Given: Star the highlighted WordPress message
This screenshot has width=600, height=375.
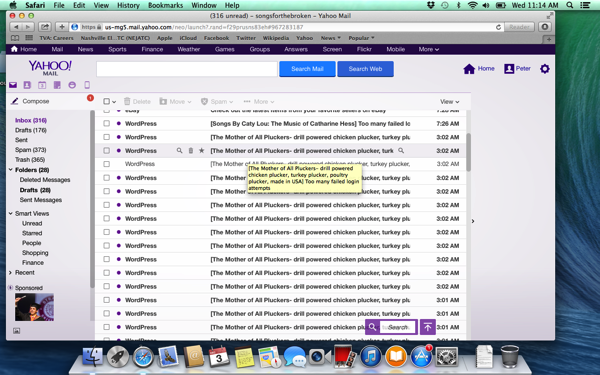Looking at the screenshot, I should click(x=201, y=151).
